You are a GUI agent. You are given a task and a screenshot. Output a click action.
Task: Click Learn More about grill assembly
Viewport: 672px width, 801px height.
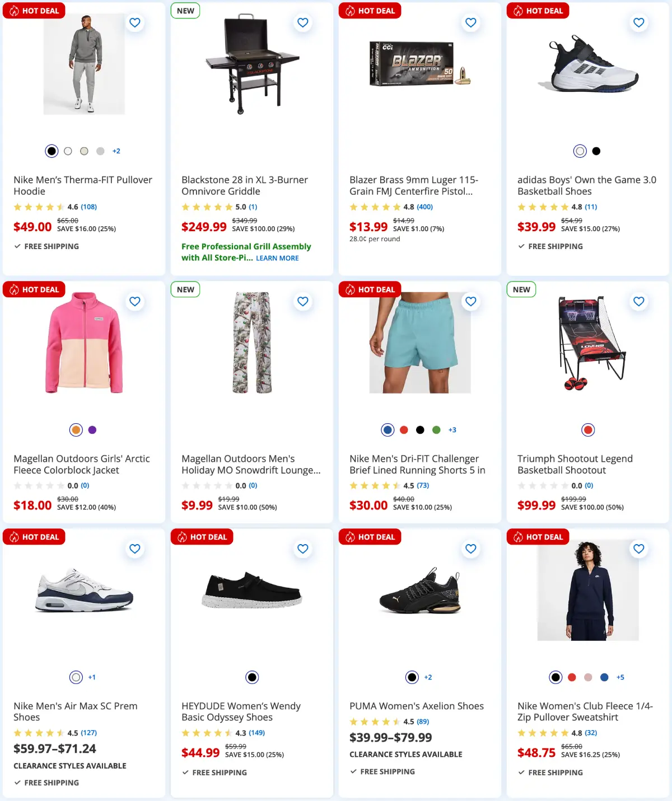coord(277,259)
